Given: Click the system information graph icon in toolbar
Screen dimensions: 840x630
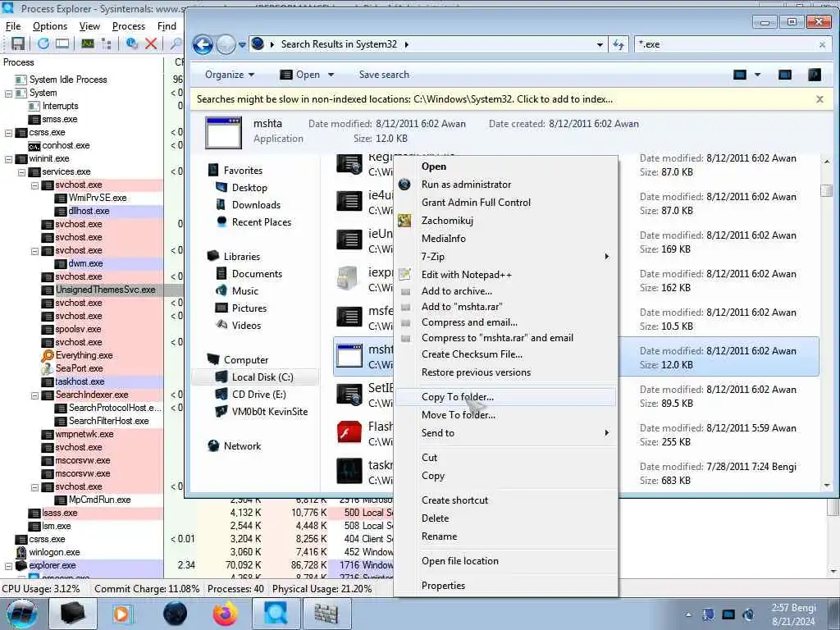Looking at the screenshot, I should tap(88, 44).
